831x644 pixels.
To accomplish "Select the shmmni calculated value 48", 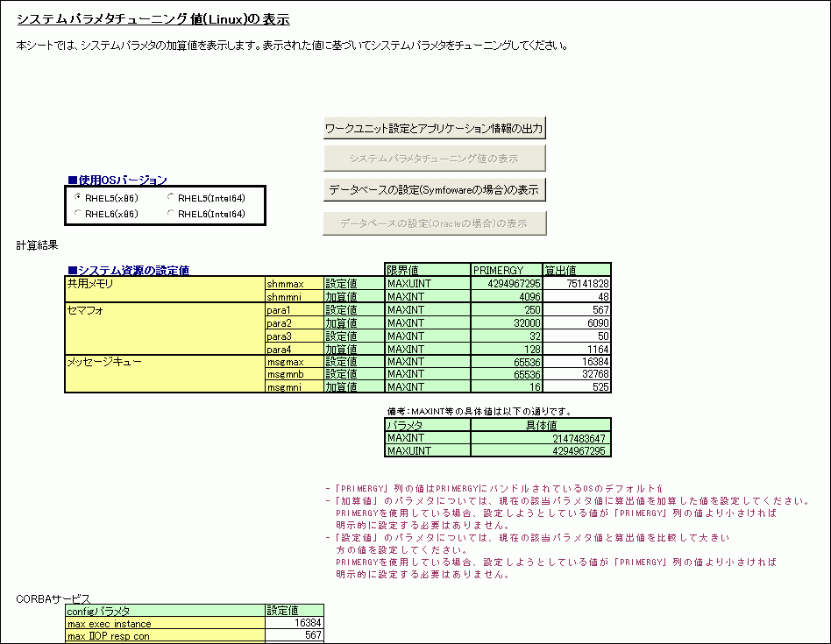I will [x=577, y=296].
